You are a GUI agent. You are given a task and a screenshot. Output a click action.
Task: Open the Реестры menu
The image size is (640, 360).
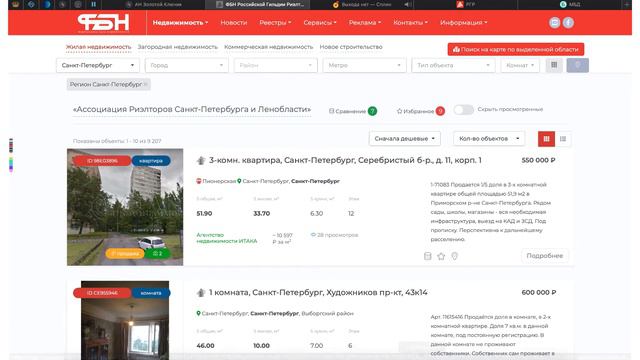pyautogui.click(x=275, y=23)
